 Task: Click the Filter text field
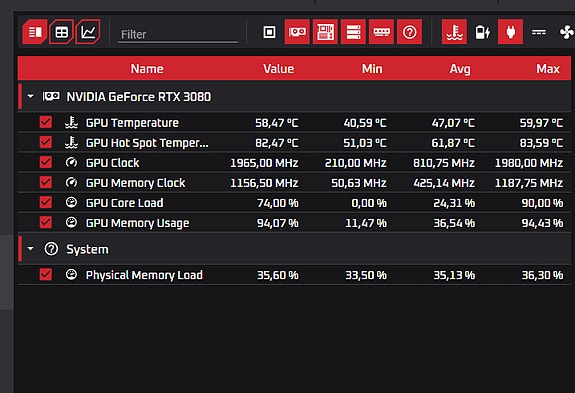[x=178, y=34]
